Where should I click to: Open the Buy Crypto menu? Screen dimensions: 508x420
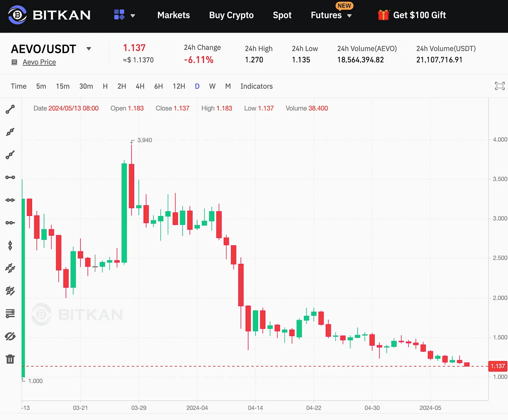point(231,15)
